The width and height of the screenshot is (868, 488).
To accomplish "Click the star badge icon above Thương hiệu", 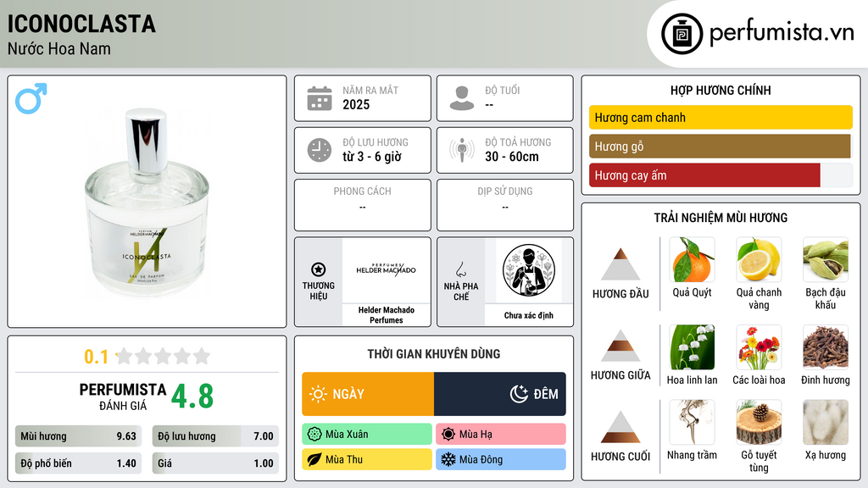I will coord(319,269).
